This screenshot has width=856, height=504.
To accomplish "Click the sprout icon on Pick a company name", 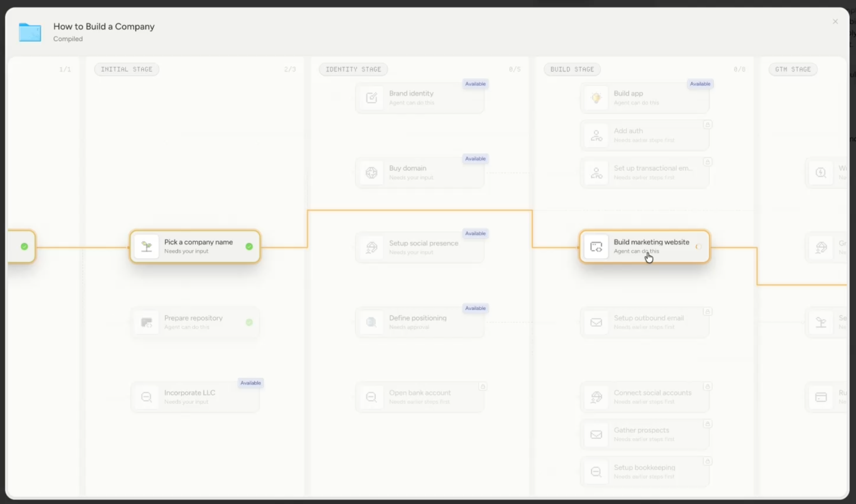I will [x=147, y=246].
